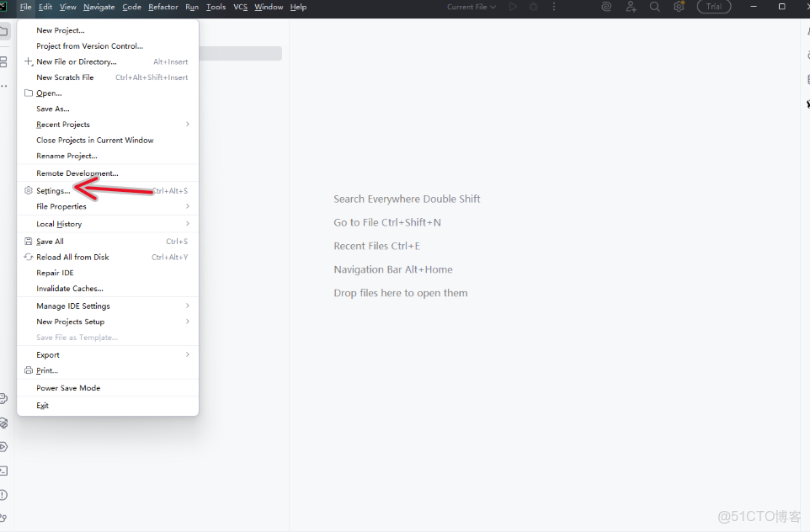Screen dimensions: 810x532
Task: Choose Save As... in File menu
Action: click(x=108, y=109)
